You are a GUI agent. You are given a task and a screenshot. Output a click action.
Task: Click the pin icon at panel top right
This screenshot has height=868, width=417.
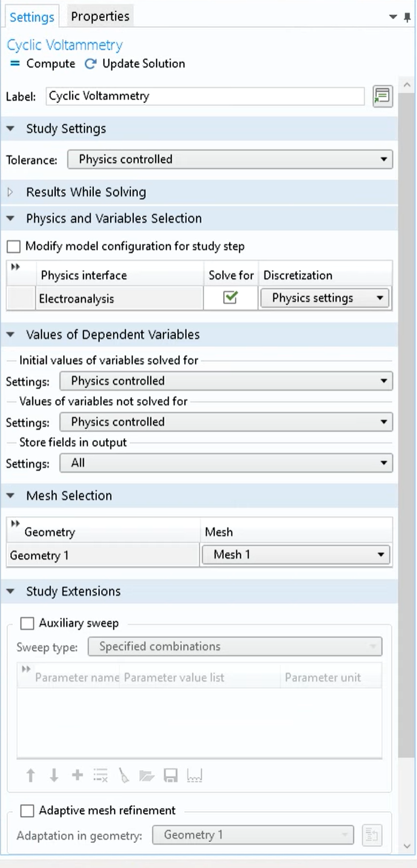pos(407,17)
